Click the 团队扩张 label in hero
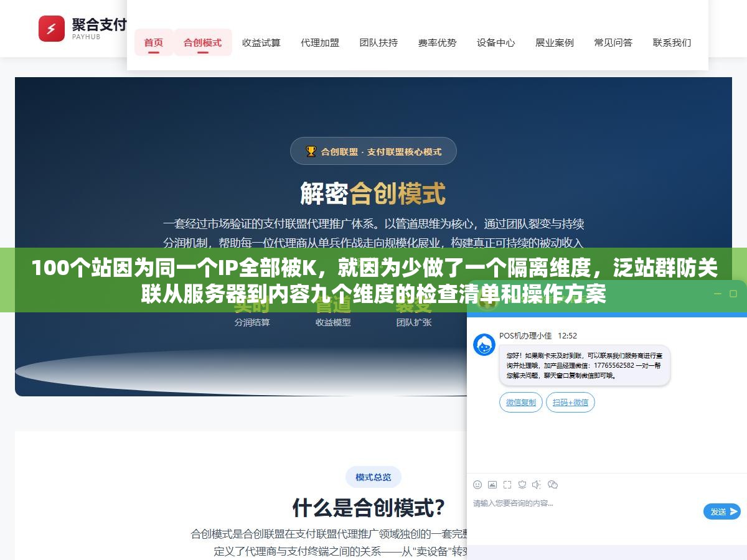Image resolution: width=747 pixels, height=560 pixels. pyautogui.click(x=414, y=322)
